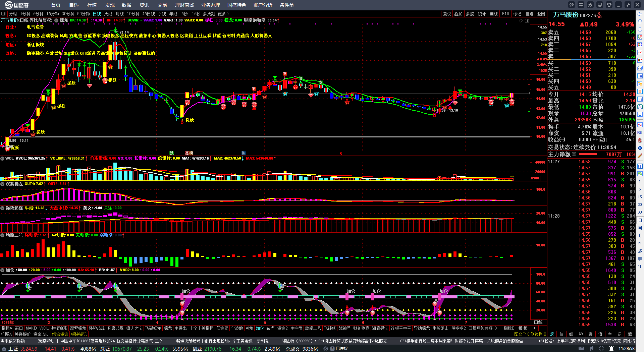
Task: Toggle the 叠加 overlay option
Action: tap(459, 14)
